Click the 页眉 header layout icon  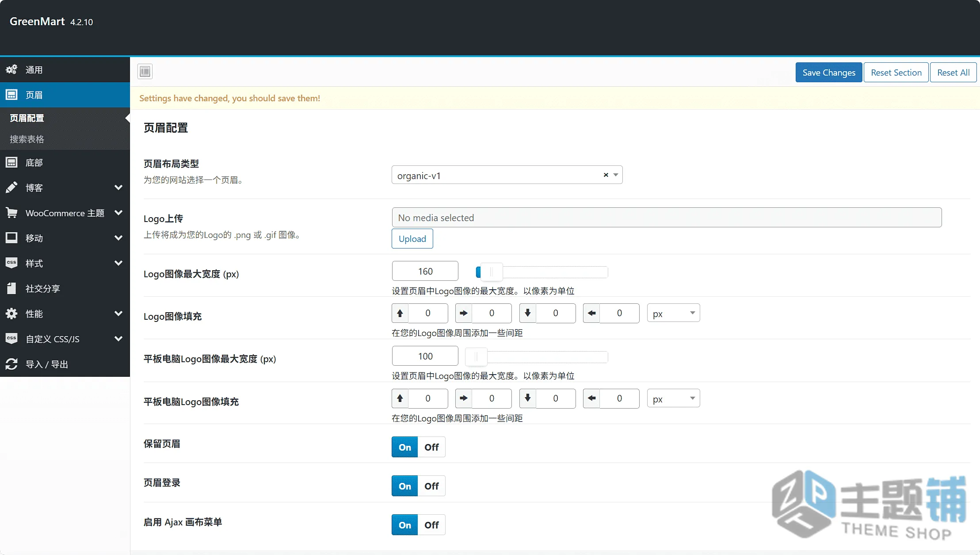(x=11, y=95)
